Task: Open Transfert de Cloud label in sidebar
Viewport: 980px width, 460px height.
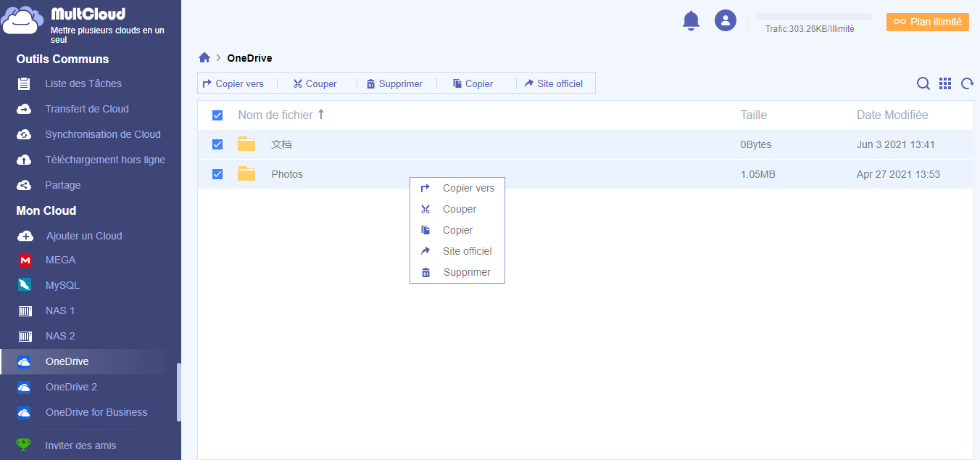Action: pos(87,109)
